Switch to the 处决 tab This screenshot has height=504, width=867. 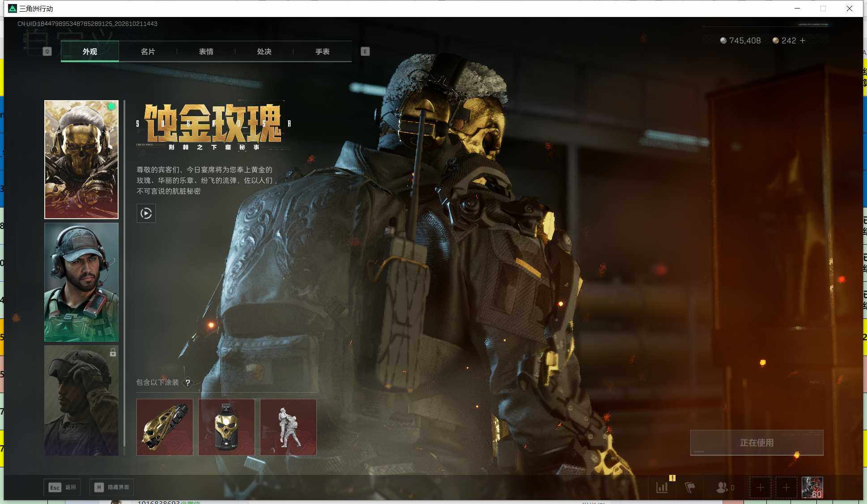click(264, 51)
